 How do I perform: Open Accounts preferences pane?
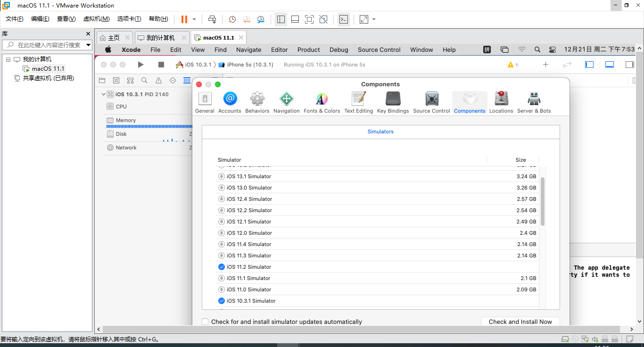[x=230, y=102]
